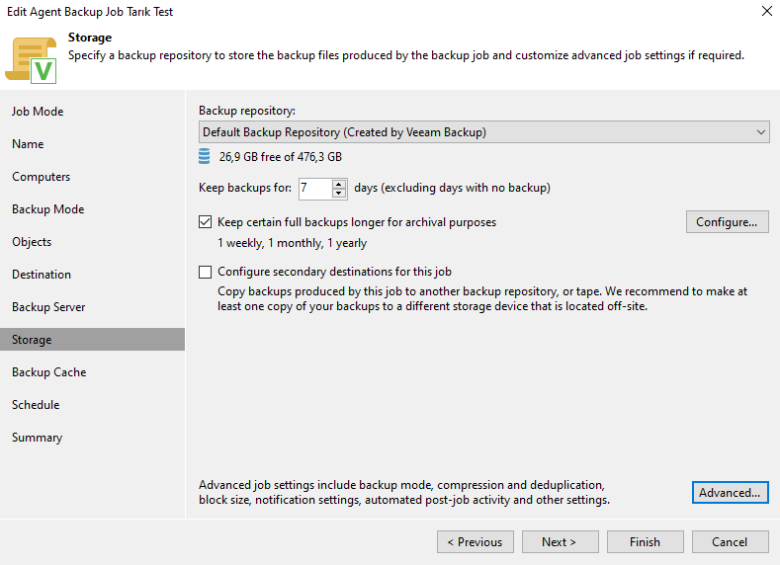
Task: Go to the Summary step
Action: pyautogui.click(x=37, y=437)
